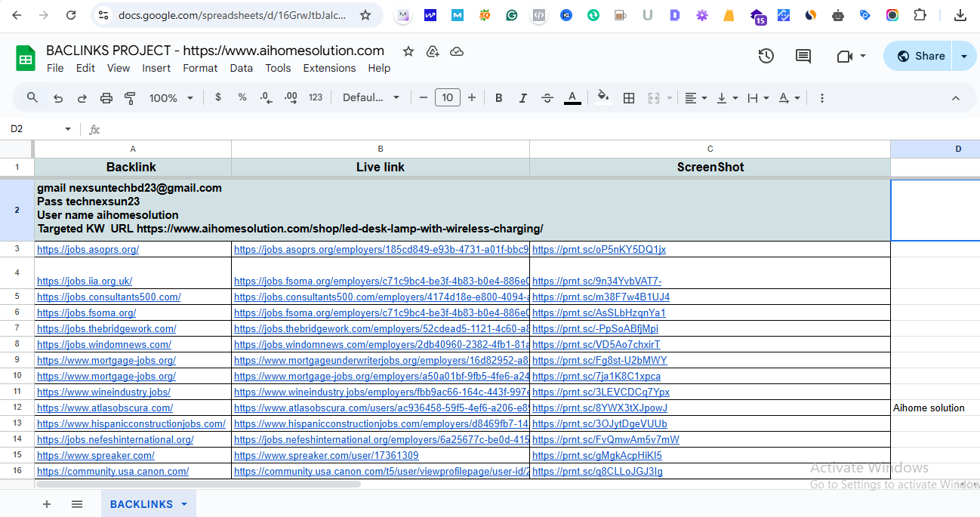Open the https://prnt.sc/oP5nKY5DQ1jx screenshot link

click(599, 249)
